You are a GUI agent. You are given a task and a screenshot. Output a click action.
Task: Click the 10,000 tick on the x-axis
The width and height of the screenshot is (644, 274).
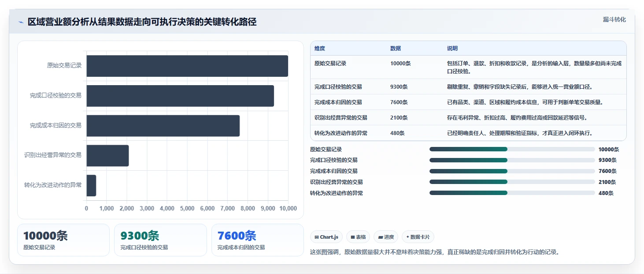[x=288, y=208]
